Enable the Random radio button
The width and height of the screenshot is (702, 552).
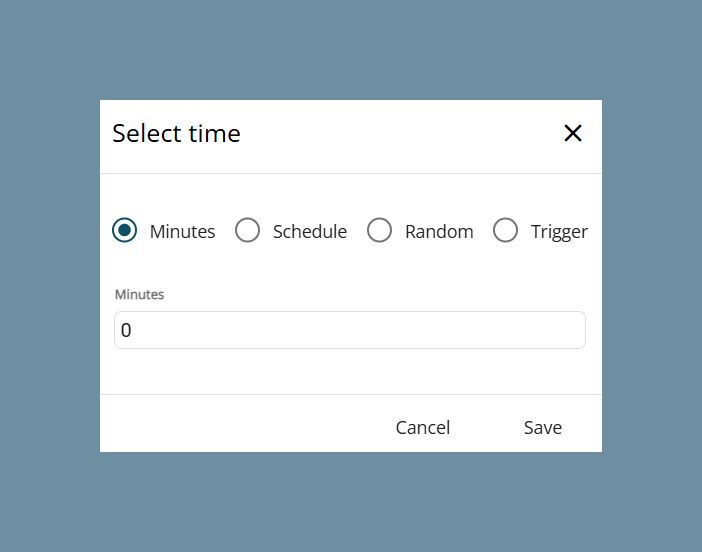pyautogui.click(x=379, y=230)
